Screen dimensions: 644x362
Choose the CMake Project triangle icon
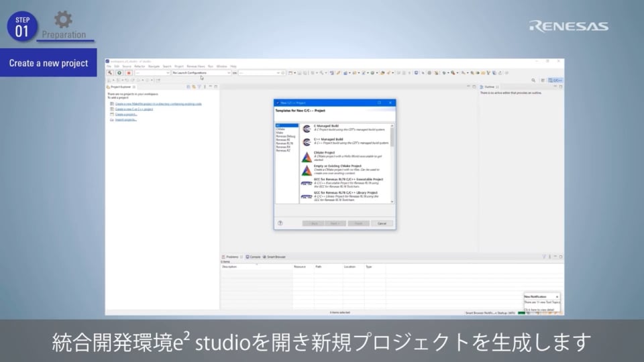pyautogui.click(x=307, y=157)
